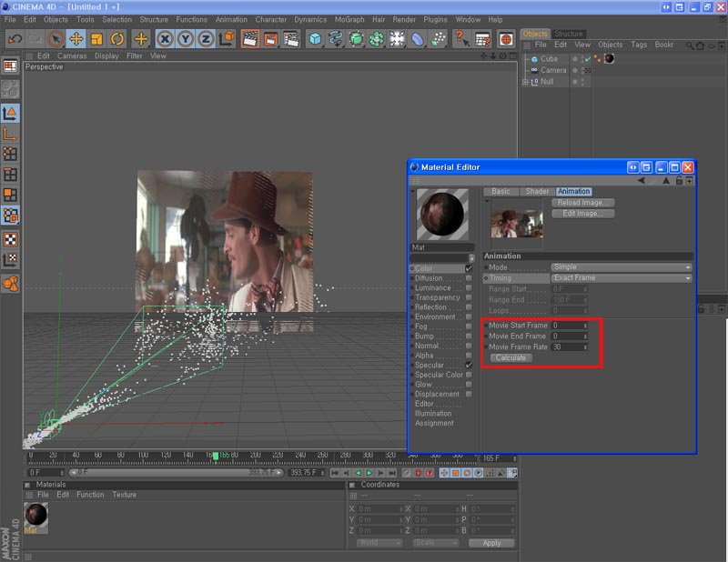
Task: Select the Polygons mode icon in sidebar
Action: pyautogui.click(x=10, y=195)
